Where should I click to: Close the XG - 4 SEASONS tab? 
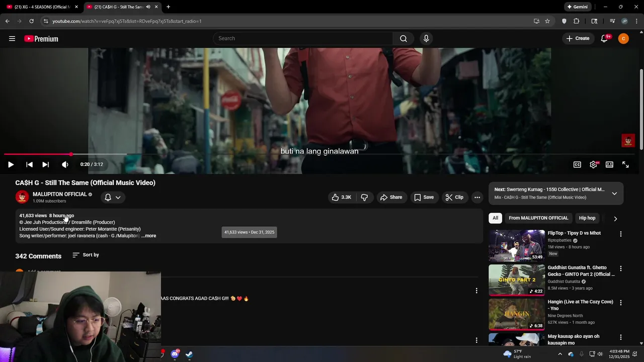[x=76, y=7]
